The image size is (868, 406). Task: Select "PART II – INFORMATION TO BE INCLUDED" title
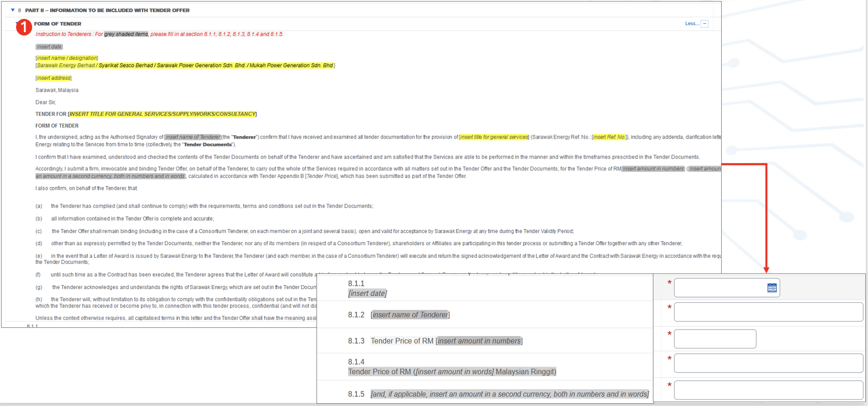pyautogui.click(x=107, y=11)
